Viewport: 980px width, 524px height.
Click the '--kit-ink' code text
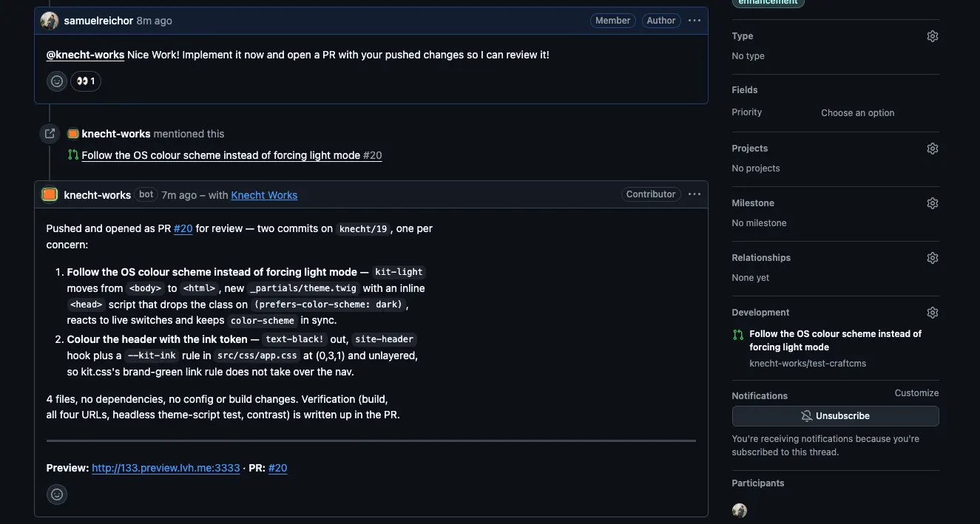click(151, 355)
